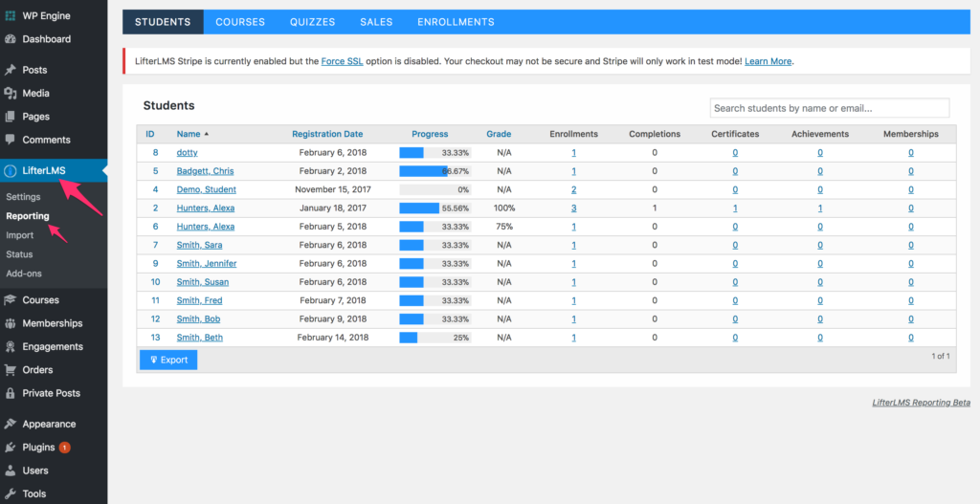
Task: Click the '75%' grade cell
Action: [x=504, y=226]
